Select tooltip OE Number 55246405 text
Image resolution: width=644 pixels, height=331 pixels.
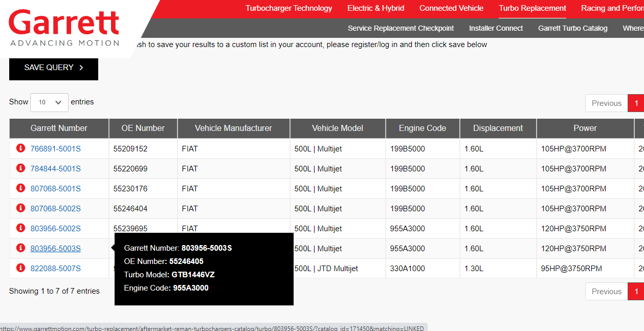[164, 261]
